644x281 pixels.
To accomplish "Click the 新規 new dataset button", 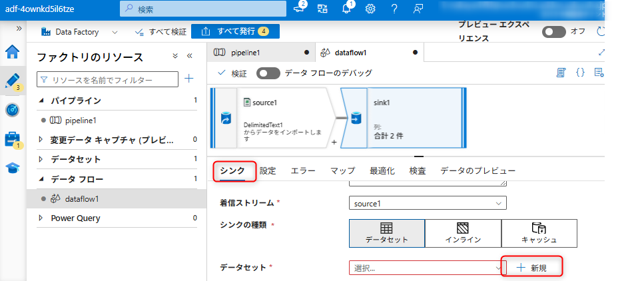I will coord(532,268).
